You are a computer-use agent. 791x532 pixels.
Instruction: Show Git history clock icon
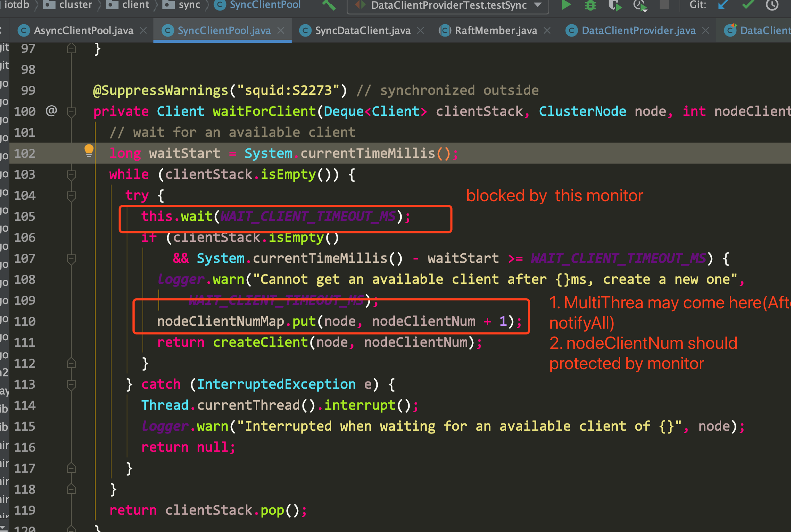[x=772, y=5]
